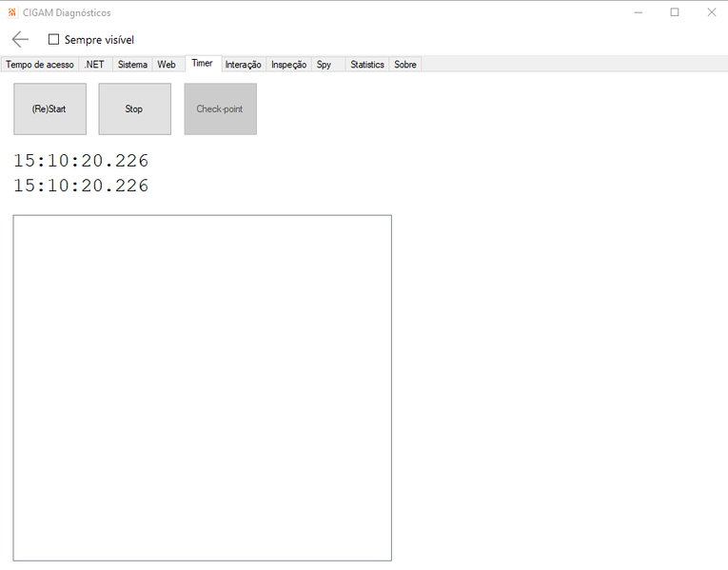Click inside the empty check-point list box
This screenshot has height=570, width=728.
tap(203, 388)
